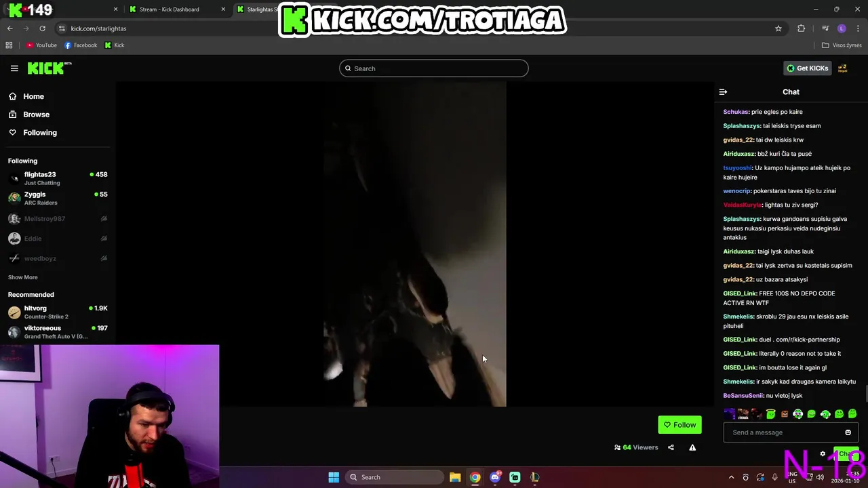This screenshot has height=488, width=868.
Task: Click chat username GISED_Link on the FREE 100$ message
Action: pyautogui.click(x=740, y=293)
